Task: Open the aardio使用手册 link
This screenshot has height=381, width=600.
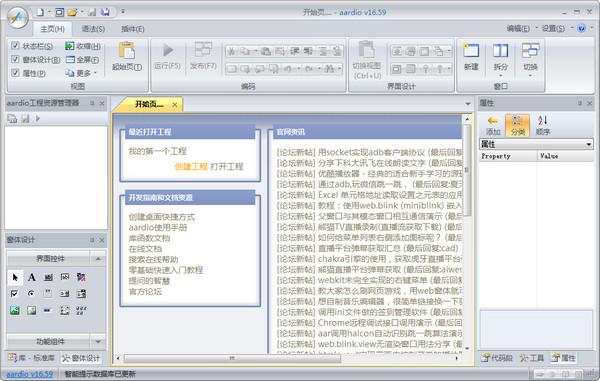Action: pos(158,228)
